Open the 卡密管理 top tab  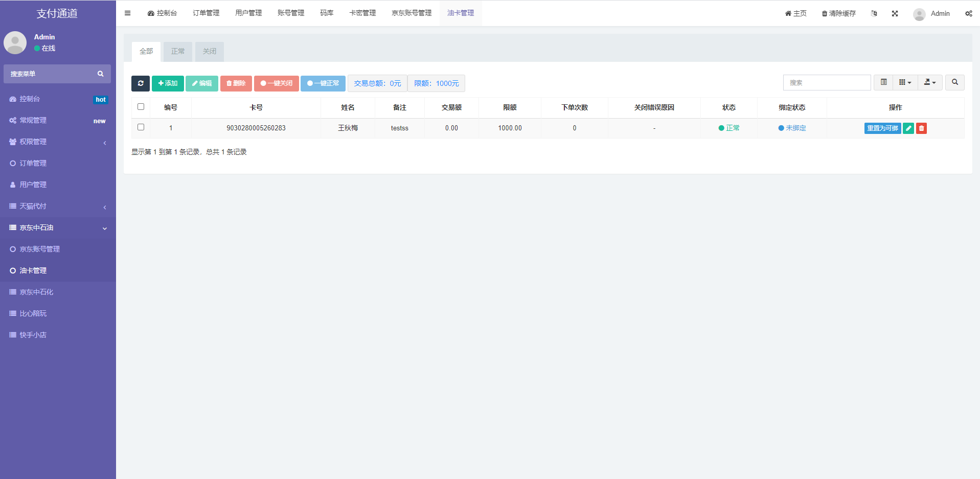(362, 13)
